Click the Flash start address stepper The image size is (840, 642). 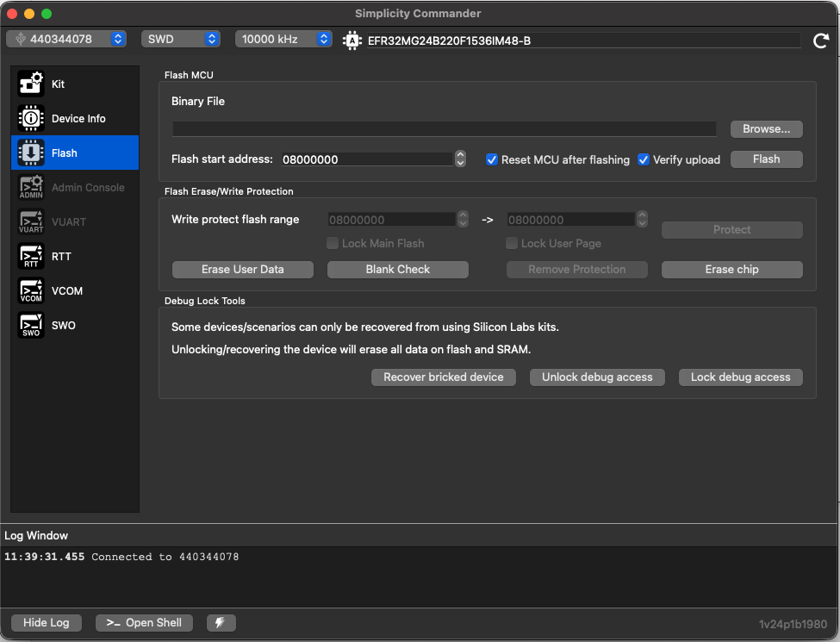[460, 159]
